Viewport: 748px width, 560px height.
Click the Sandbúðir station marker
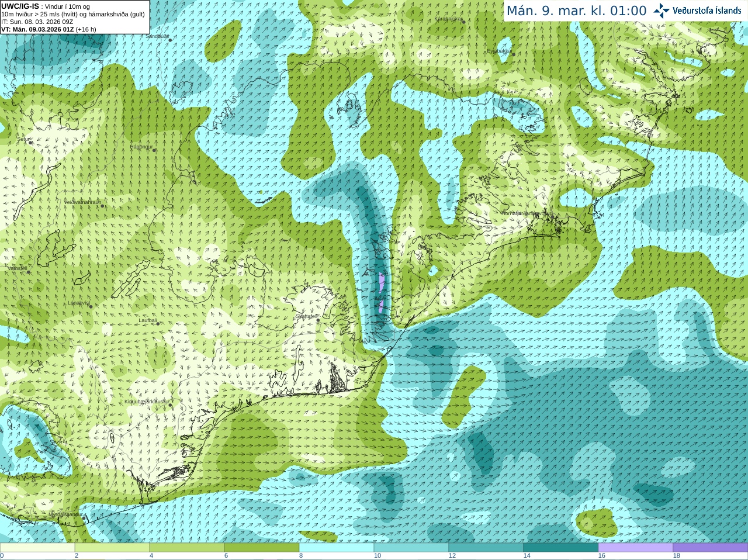[x=170, y=40]
